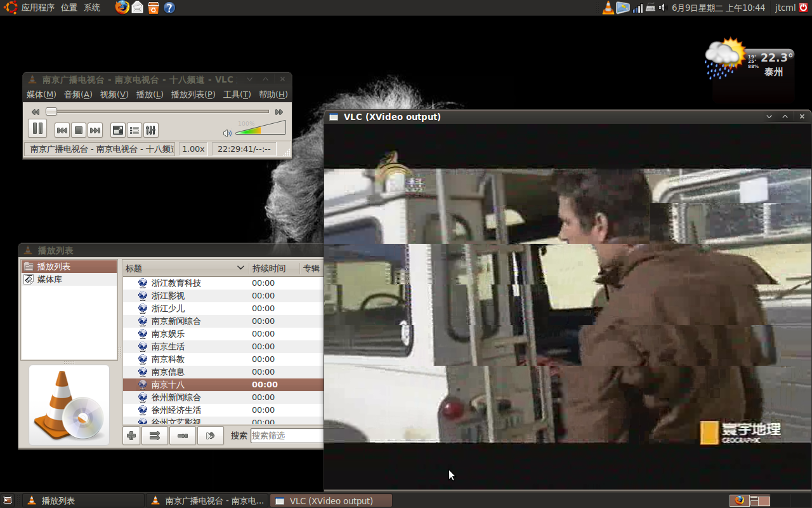Pause playback in the VLC controller
Screen dimensions: 812x508
coord(37,129)
